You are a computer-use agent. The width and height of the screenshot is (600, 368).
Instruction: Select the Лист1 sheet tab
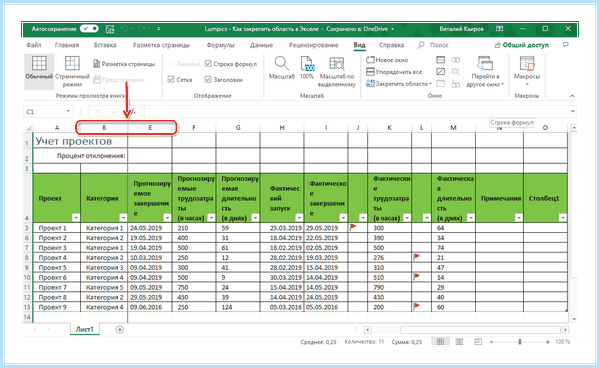(x=85, y=329)
